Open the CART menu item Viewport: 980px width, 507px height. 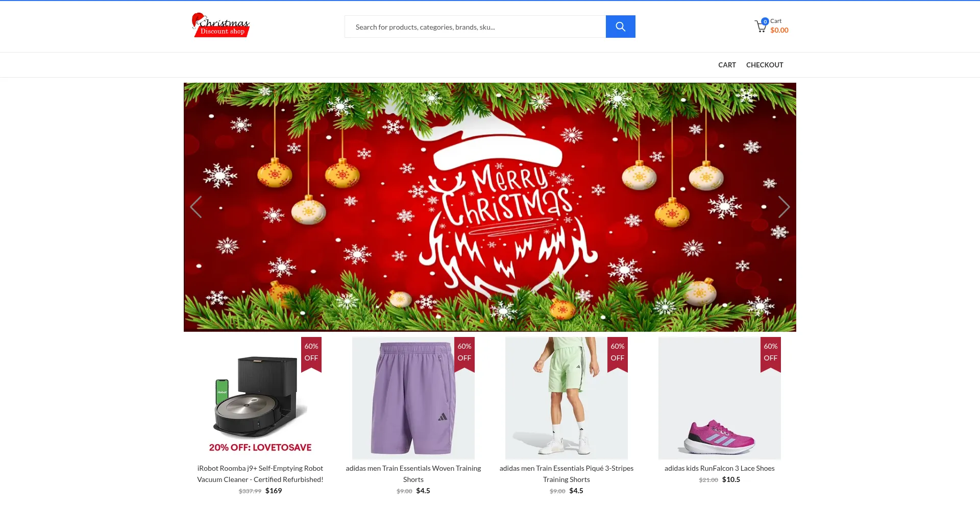727,65
